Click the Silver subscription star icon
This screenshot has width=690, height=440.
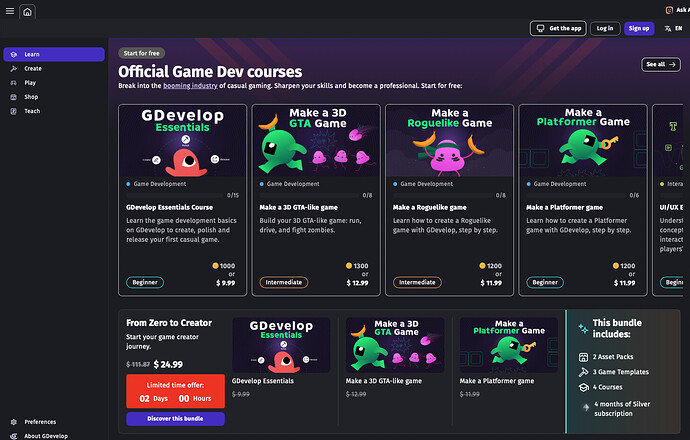[586, 407]
